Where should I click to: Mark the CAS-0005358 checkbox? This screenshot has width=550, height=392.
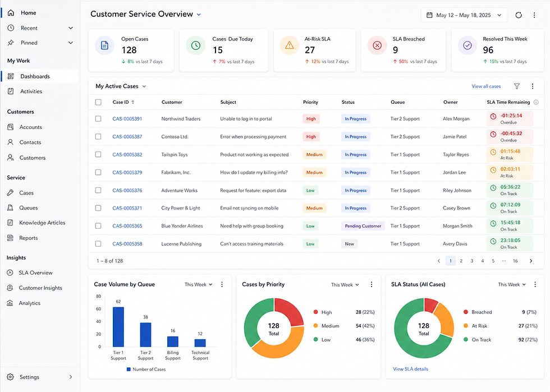click(98, 244)
